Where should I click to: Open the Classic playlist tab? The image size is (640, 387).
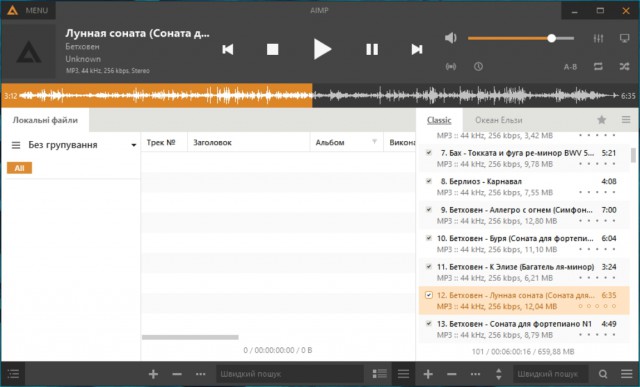point(439,120)
